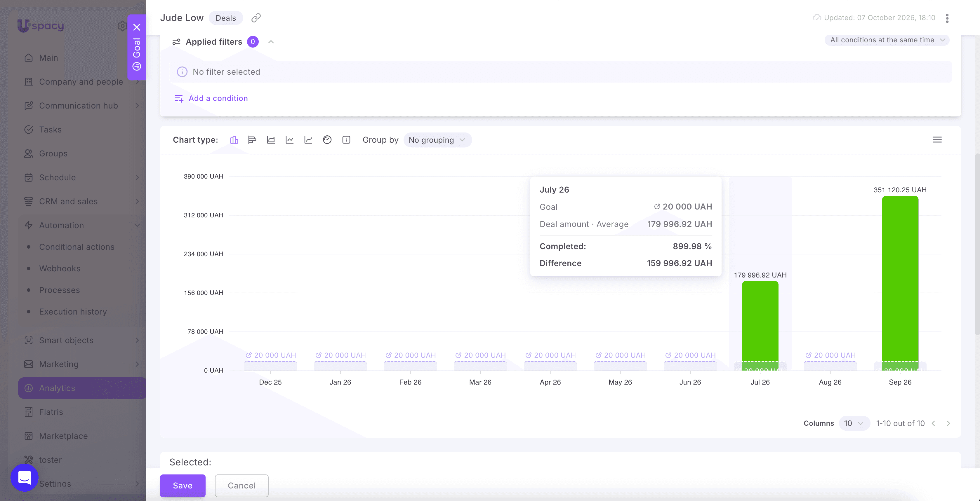Open the All conditions at the same time dropdown
The width and height of the screenshot is (980, 501).
(x=887, y=40)
